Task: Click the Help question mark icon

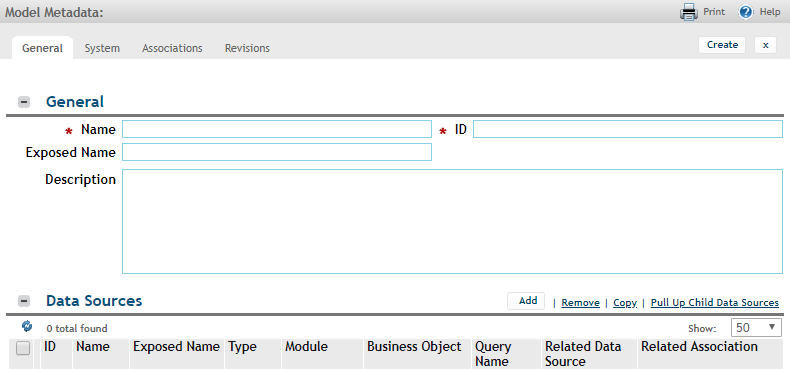Action: 746,12
